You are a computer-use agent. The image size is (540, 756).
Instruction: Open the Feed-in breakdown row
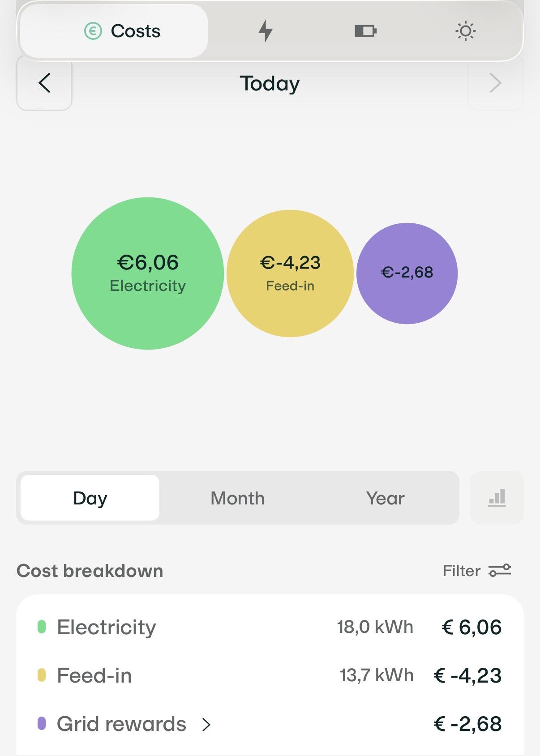(x=270, y=675)
